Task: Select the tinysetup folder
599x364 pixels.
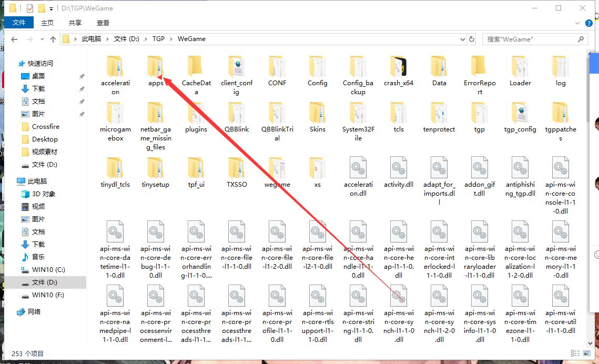Action: [156, 173]
